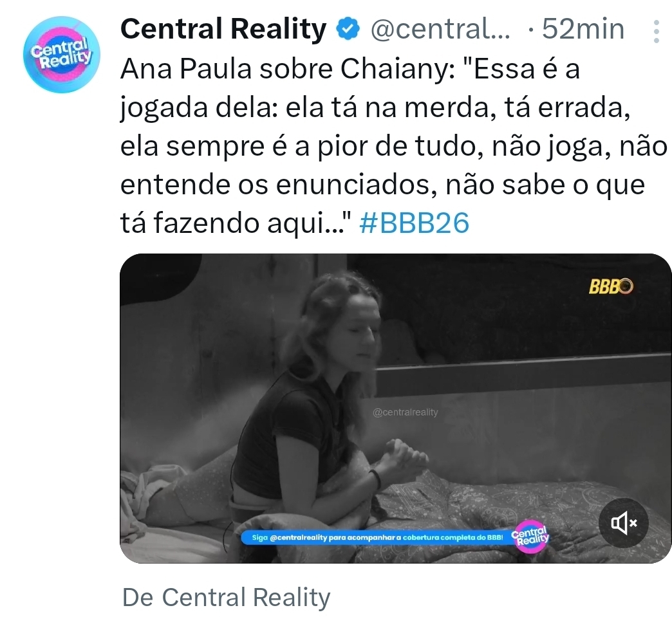
Task: Open the Central Reality profile avatar
Action: 62,55
